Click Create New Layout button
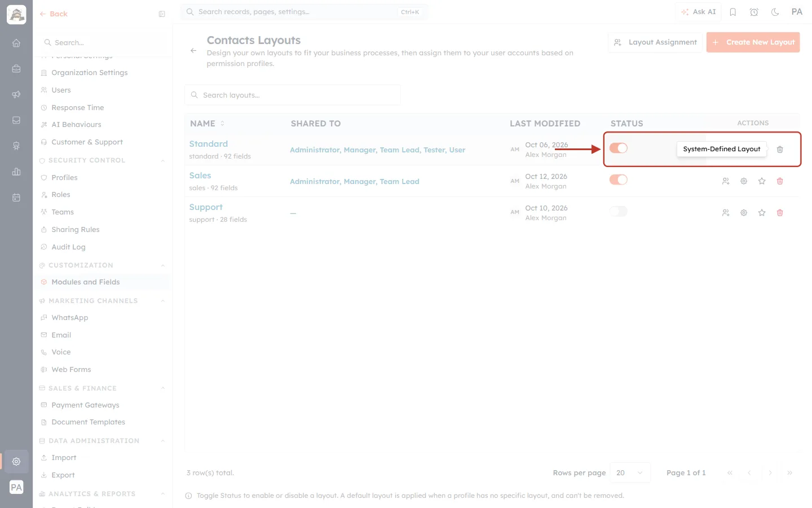 tap(753, 42)
